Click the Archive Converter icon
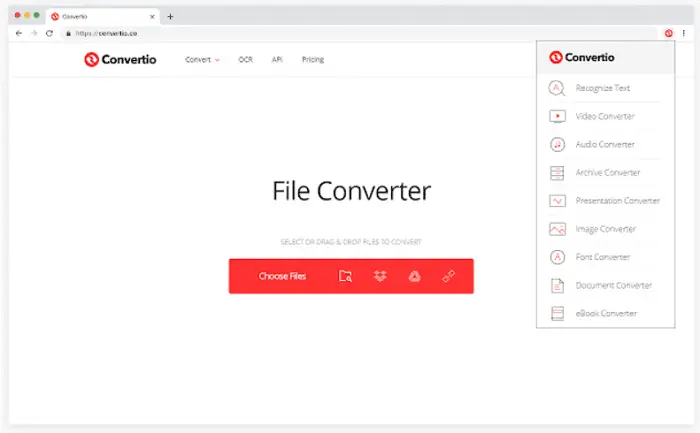700x433 pixels. [x=557, y=172]
